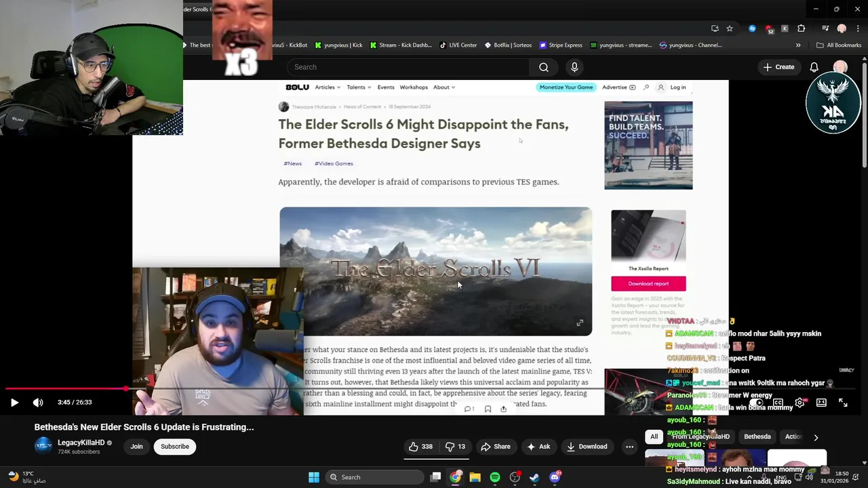Expand the hidden bookmarks overflow chevron
The image size is (868, 488).
point(798,45)
